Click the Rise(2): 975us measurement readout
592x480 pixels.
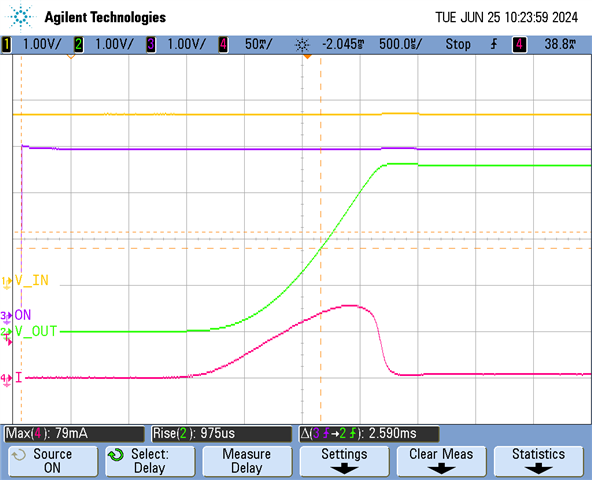point(222,434)
